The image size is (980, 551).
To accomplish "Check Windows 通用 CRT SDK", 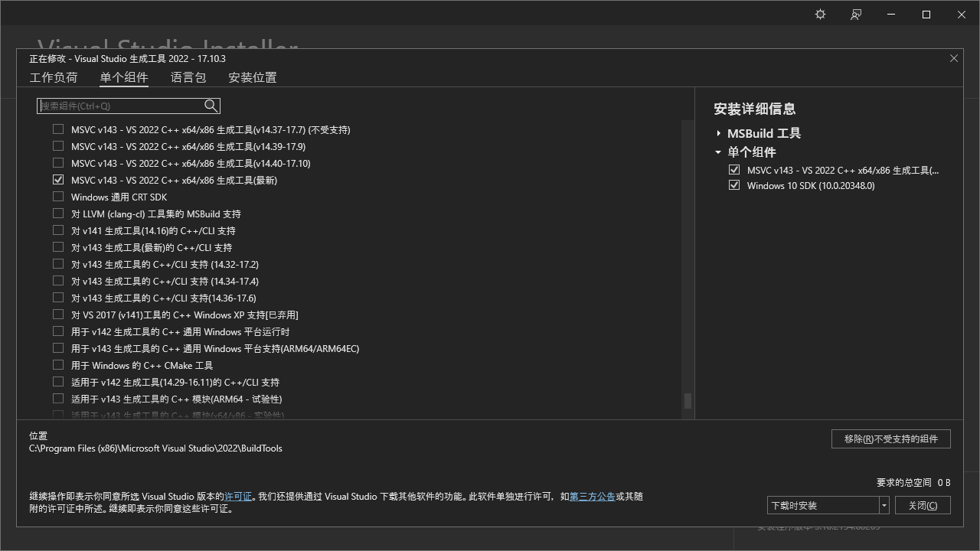I will coord(58,197).
